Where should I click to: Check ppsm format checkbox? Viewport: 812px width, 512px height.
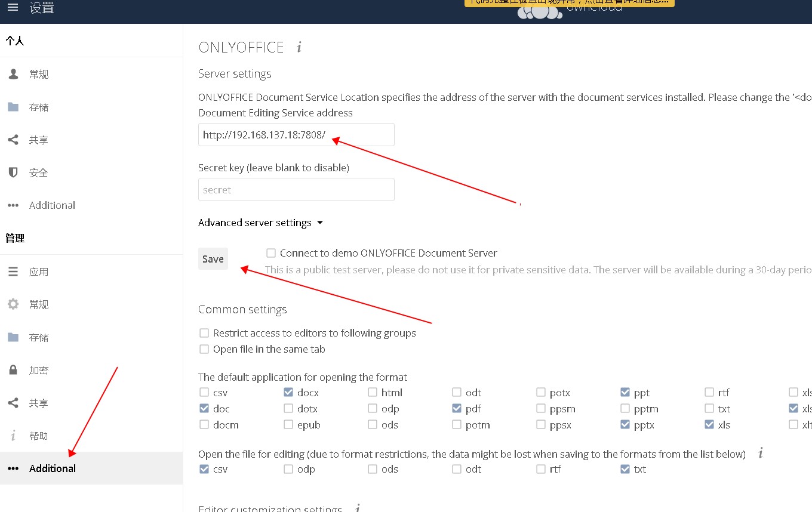click(541, 409)
